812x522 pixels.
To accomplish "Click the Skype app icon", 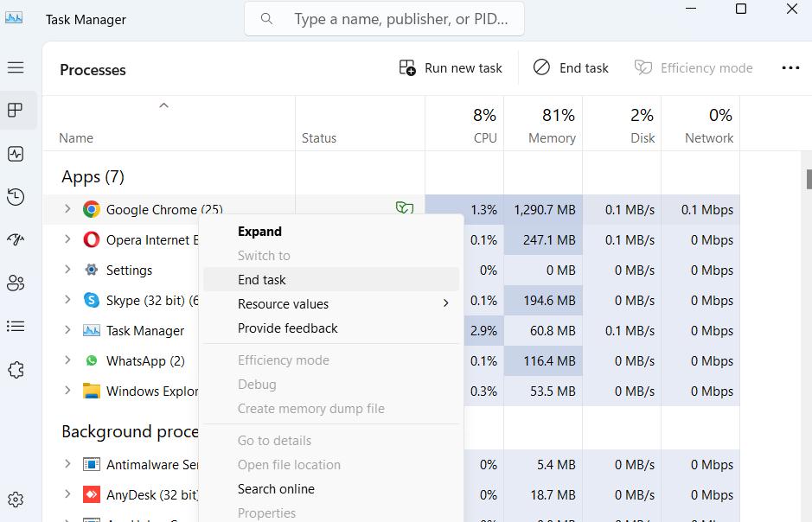I will click(92, 300).
